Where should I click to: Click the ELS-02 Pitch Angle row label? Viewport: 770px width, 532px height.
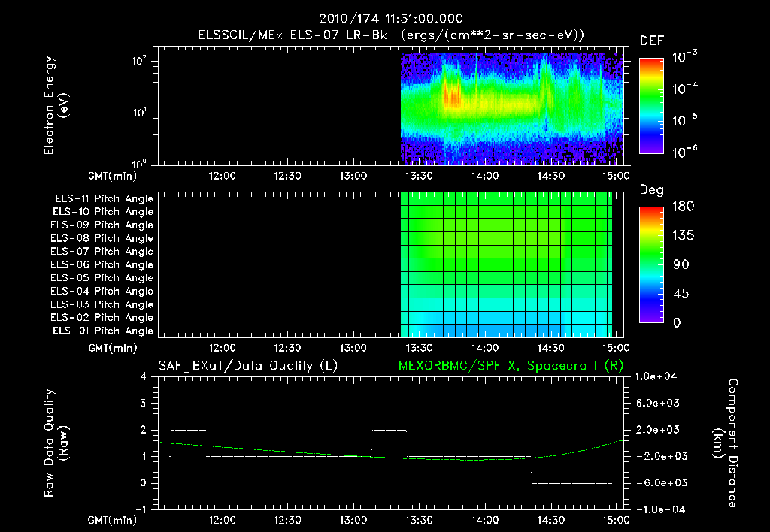click(x=102, y=318)
